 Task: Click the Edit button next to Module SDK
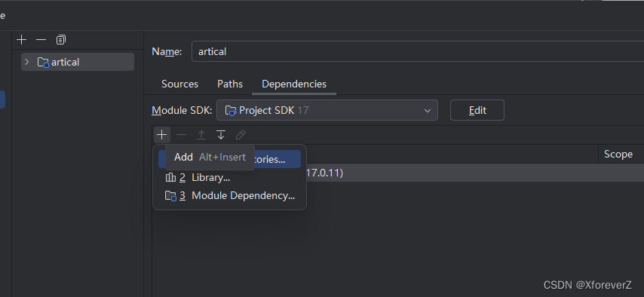477,111
